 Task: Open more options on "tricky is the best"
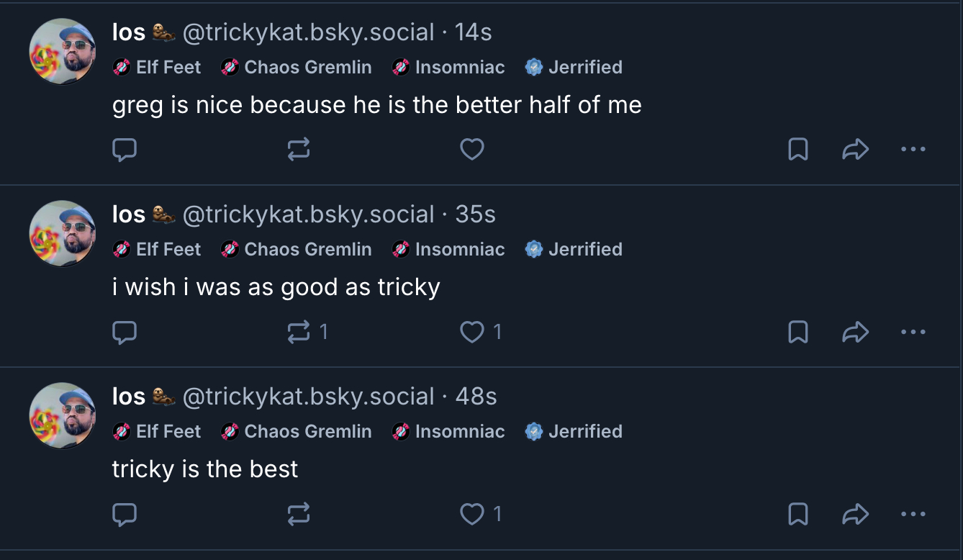(913, 514)
